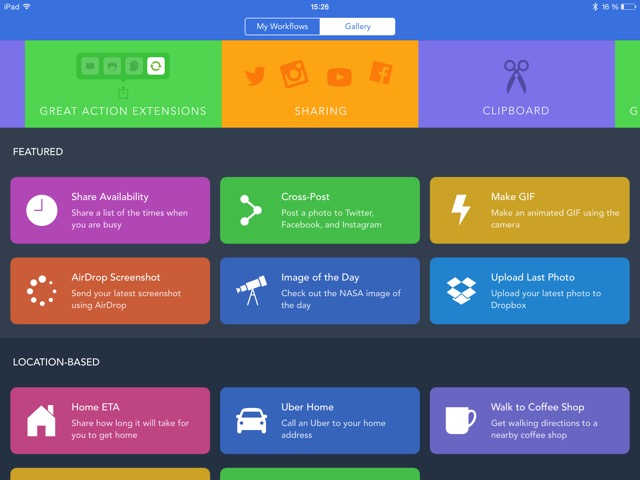Screen dimensions: 640x480
Task: Tap the car icon on Uber Home
Action: pyautogui.click(x=250, y=421)
